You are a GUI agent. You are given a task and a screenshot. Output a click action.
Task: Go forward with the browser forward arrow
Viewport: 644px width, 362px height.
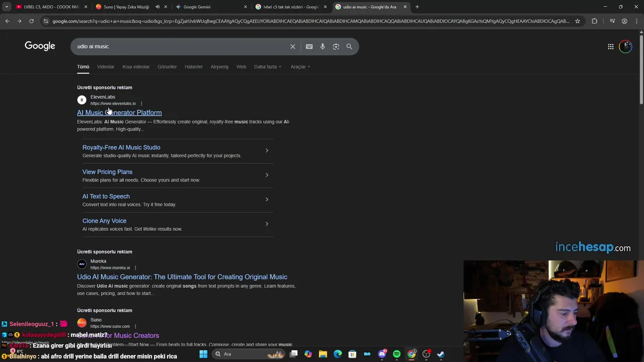19,21
